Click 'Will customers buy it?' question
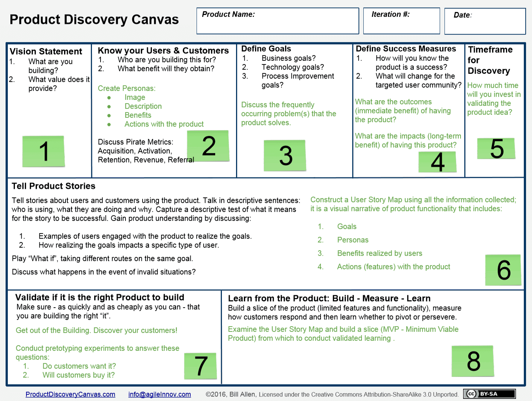The height and width of the screenshot is (401, 532). click(78, 375)
